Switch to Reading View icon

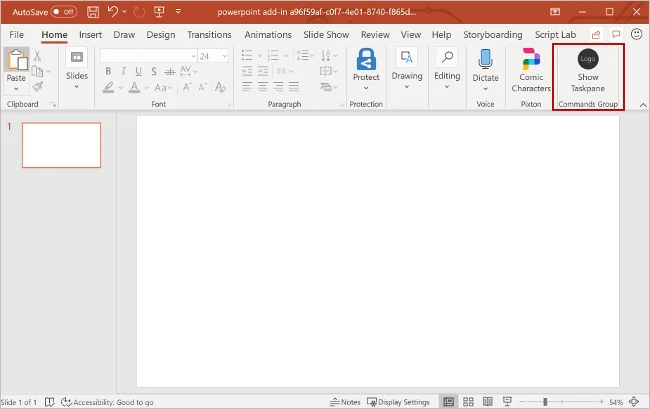click(488, 402)
